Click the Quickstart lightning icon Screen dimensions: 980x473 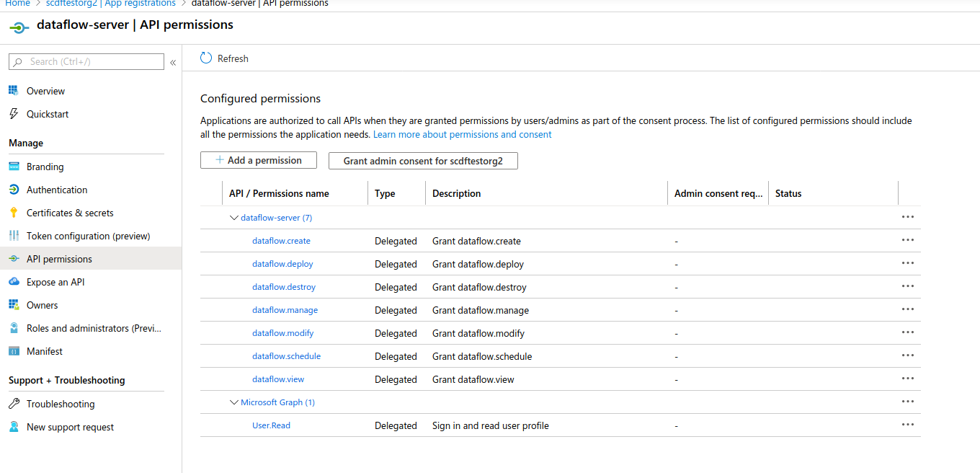pos(13,114)
